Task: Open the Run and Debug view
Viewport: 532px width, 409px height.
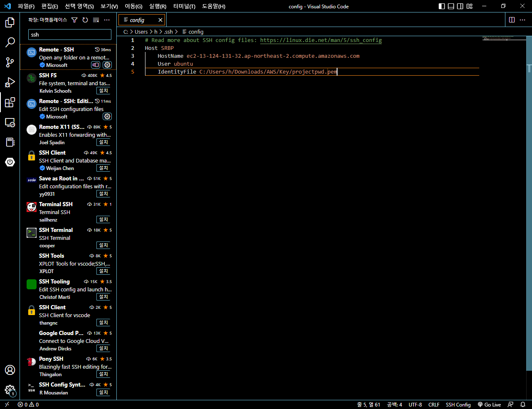Action: 10,82
